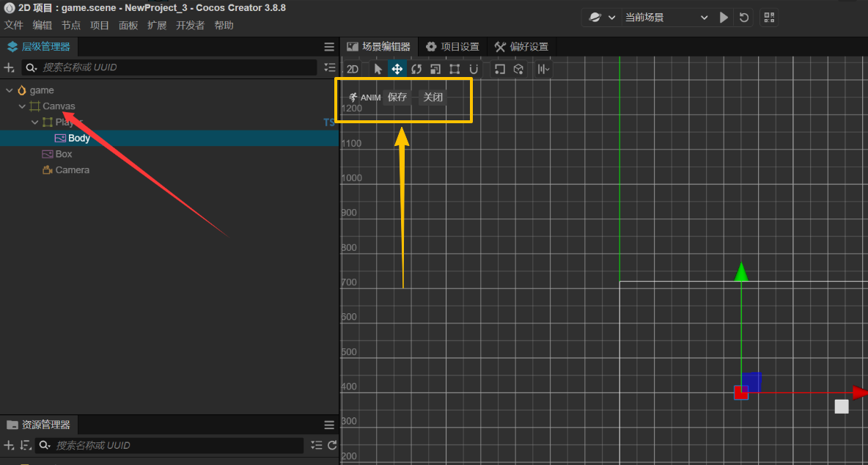
Task: Open the 扩展 menu
Action: pos(157,26)
